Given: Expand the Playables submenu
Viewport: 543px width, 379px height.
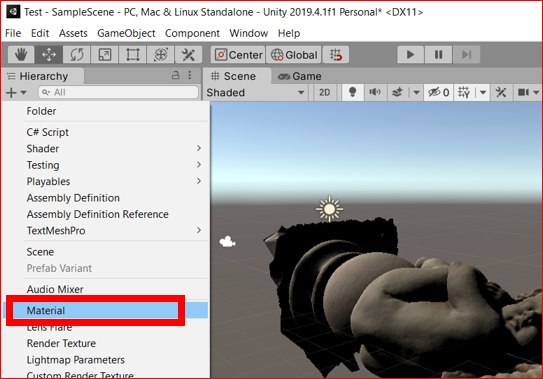Looking at the screenshot, I should pyautogui.click(x=106, y=181).
